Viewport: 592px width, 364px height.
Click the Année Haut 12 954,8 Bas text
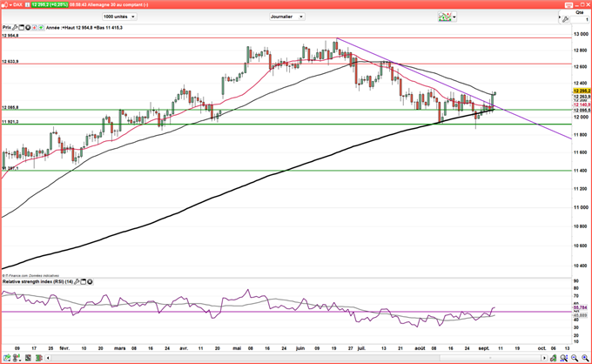click(x=84, y=28)
